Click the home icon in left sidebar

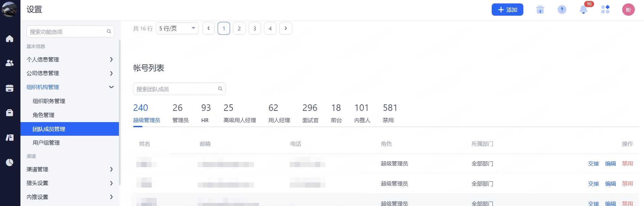pyautogui.click(x=10, y=39)
